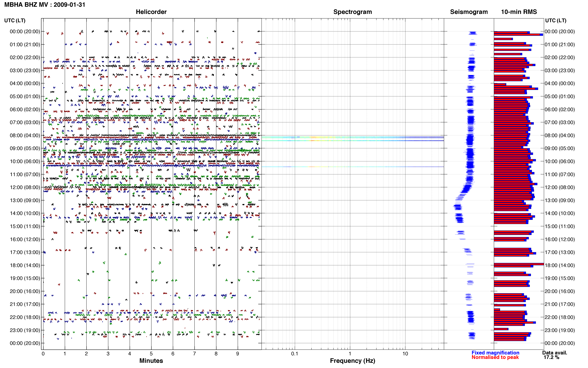Click the '3' tick on the Minutes axis
Image resolution: width=588 pixels, height=368 pixels.
(x=108, y=354)
